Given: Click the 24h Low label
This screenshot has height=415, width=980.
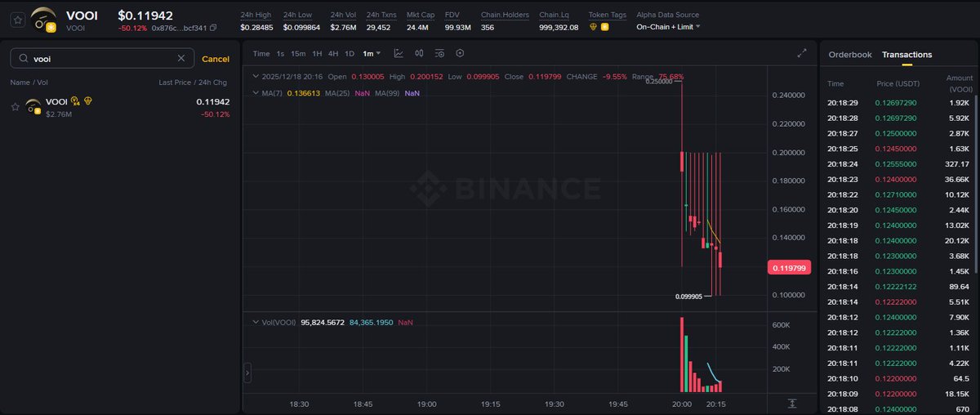Looking at the screenshot, I should tap(300, 15).
